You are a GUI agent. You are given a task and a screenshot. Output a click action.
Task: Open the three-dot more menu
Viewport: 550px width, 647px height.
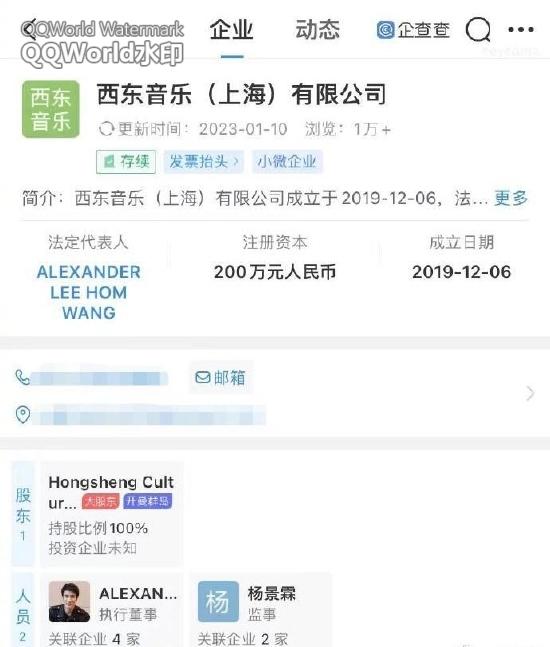pyautogui.click(x=521, y=30)
